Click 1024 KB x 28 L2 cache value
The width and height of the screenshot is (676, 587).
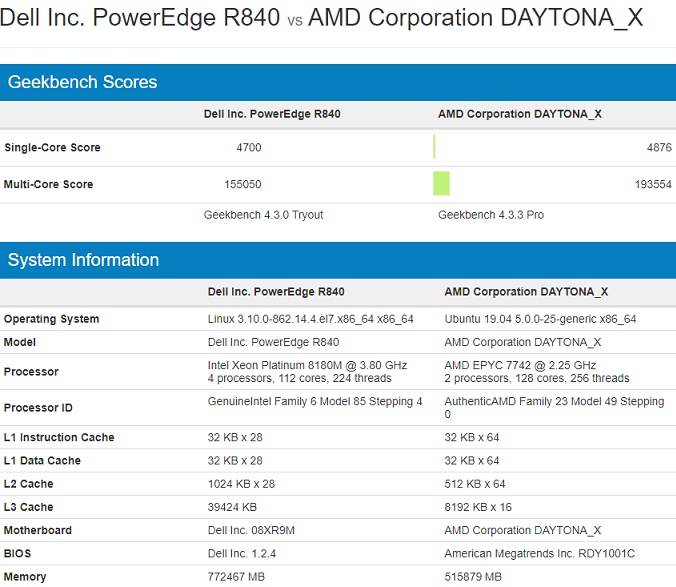click(x=241, y=484)
